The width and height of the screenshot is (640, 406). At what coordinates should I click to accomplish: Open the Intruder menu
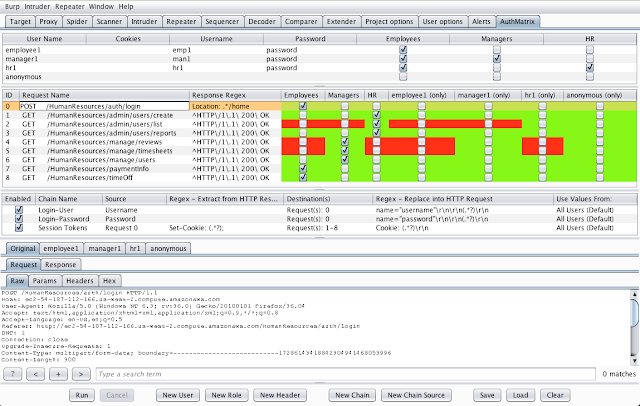45,6
